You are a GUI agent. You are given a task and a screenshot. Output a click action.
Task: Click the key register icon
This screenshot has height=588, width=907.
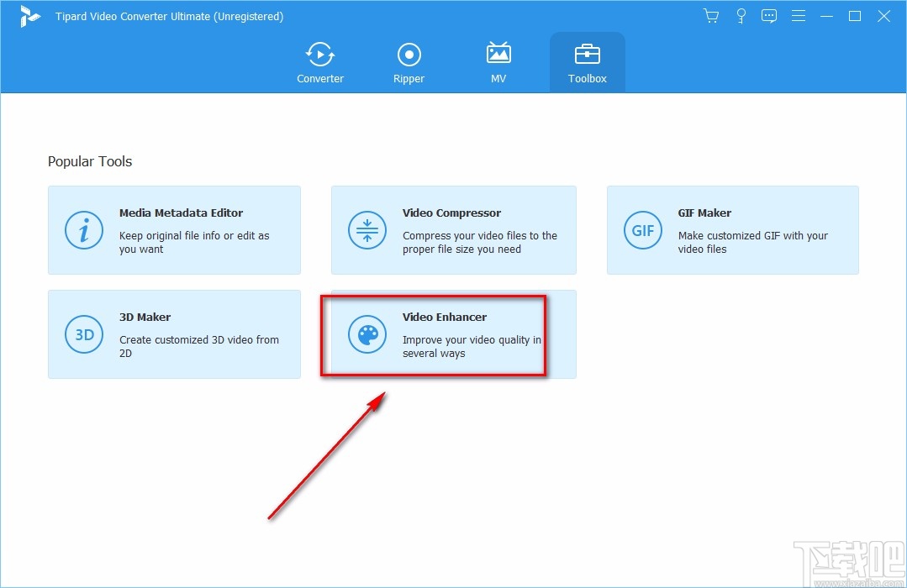pos(741,16)
